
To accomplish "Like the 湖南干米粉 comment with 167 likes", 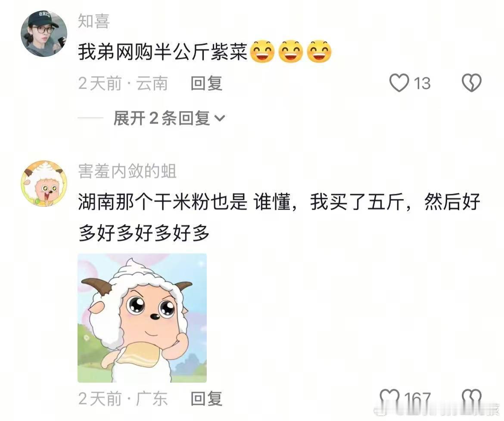I will pos(389,399).
